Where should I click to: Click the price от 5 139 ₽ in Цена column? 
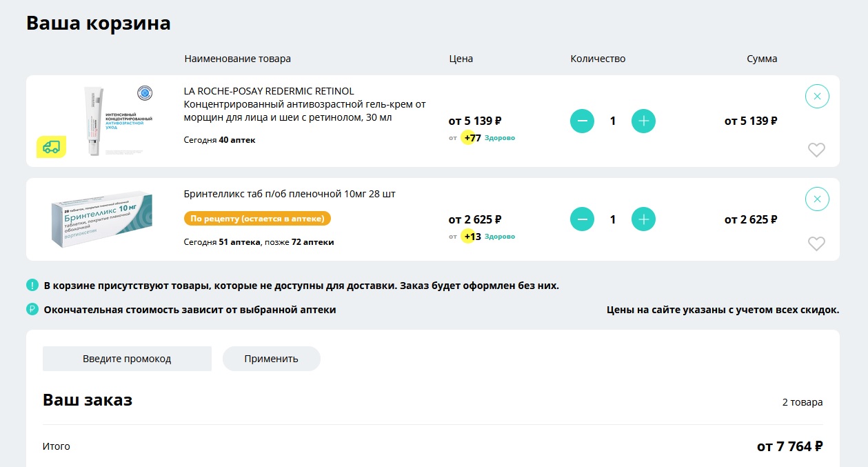click(475, 121)
